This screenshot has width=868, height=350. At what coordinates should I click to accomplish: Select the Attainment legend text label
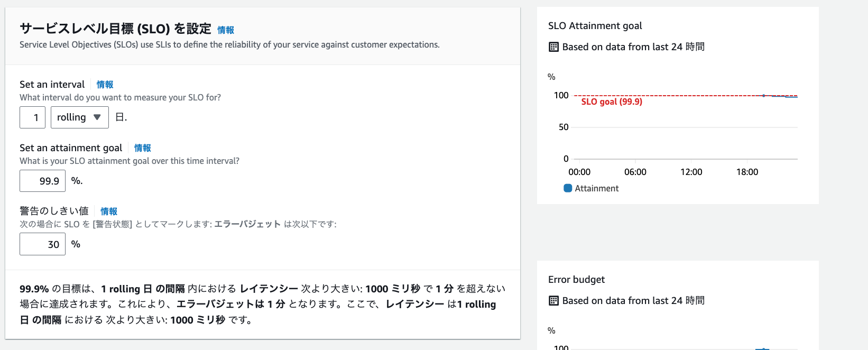tap(596, 188)
